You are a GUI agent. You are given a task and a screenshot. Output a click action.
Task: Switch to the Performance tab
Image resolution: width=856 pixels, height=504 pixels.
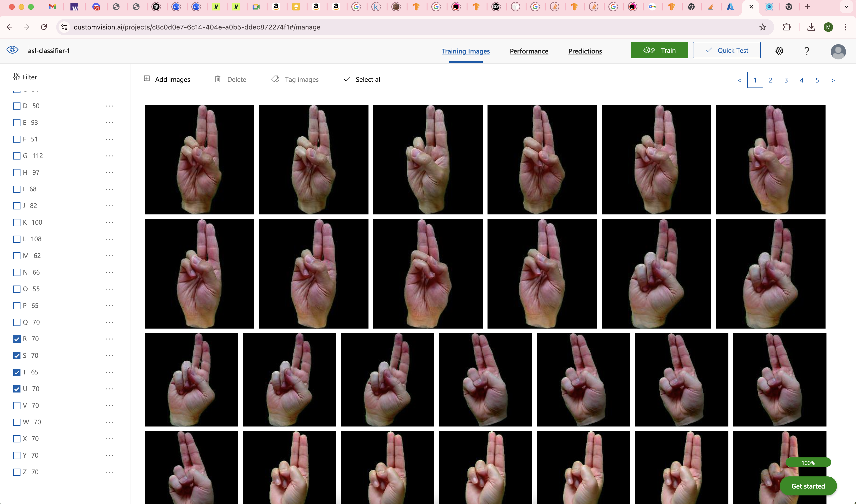tap(529, 51)
